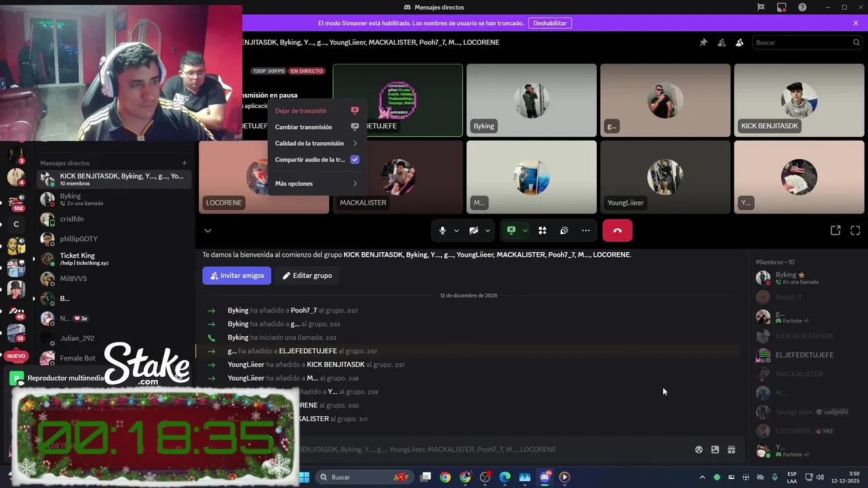The height and width of the screenshot is (488, 868).
Task: Click Invitar amigos button
Action: coord(237,276)
